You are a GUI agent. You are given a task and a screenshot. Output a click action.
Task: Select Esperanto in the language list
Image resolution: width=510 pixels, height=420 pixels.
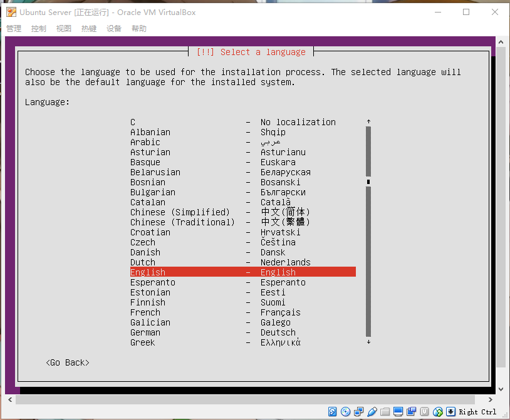pyautogui.click(x=243, y=282)
